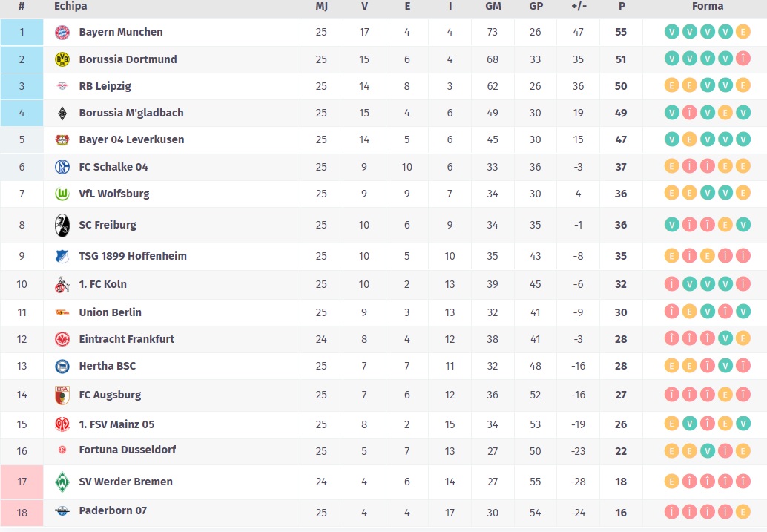Screen dimensions: 767x532
Task: Click the FC Schalke 04 crest icon
Action: point(62,167)
